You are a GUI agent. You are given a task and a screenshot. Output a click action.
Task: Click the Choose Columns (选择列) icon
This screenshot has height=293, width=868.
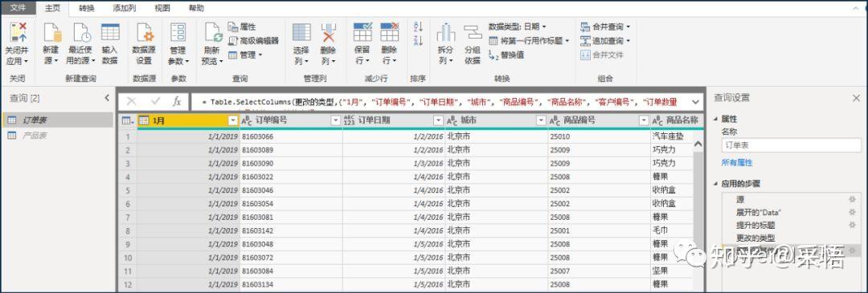click(x=301, y=33)
